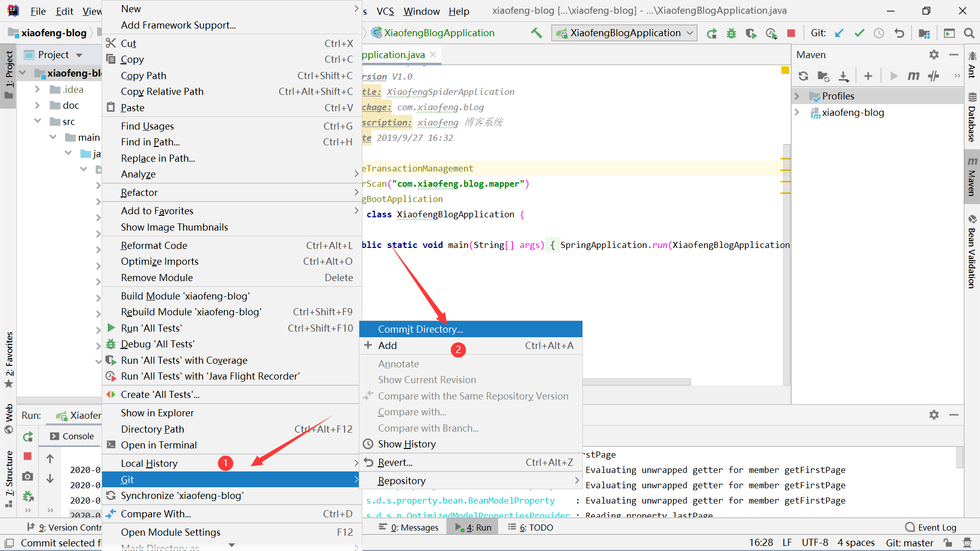
Task: Choose Add in the Git submenu
Action: pyautogui.click(x=471, y=345)
